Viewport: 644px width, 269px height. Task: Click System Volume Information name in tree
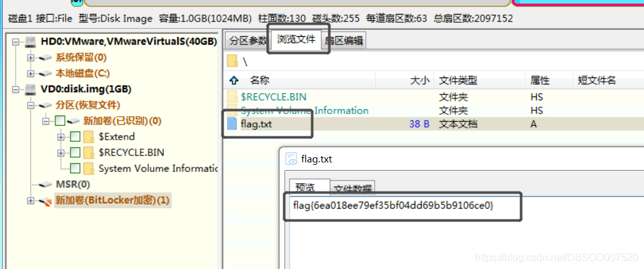[158, 168]
